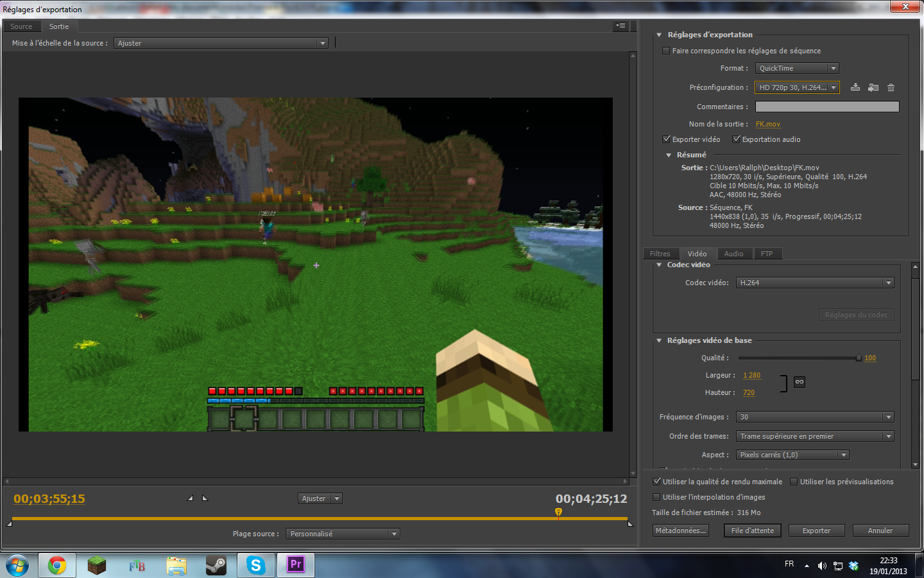This screenshot has height=578, width=924.
Task: Click the Commentaires input field
Action: 827,107
